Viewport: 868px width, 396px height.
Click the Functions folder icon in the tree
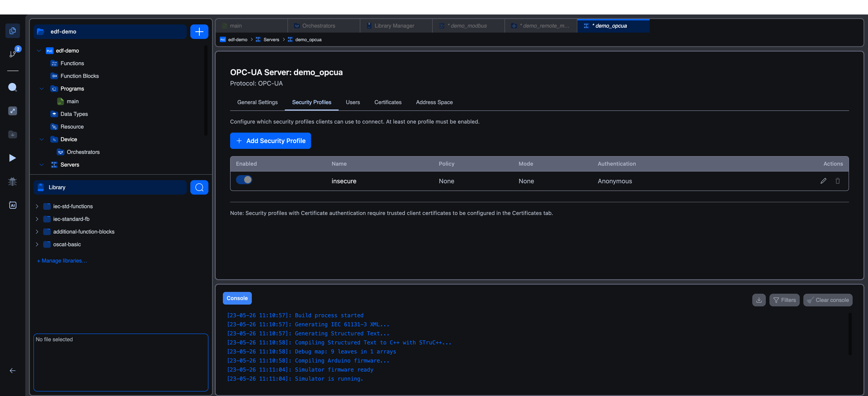click(54, 63)
